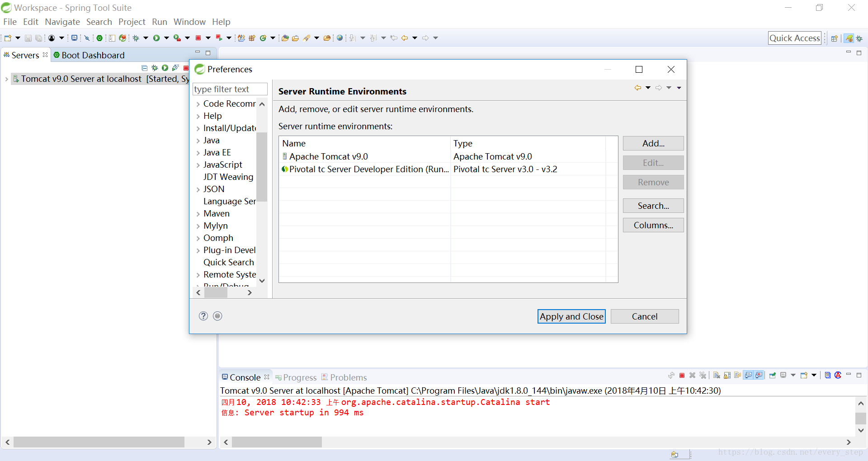This screenshot has width=868, height=461.
Task: Click the Quick Access search field
Action: pyautogui.click(x=795, y=38)
